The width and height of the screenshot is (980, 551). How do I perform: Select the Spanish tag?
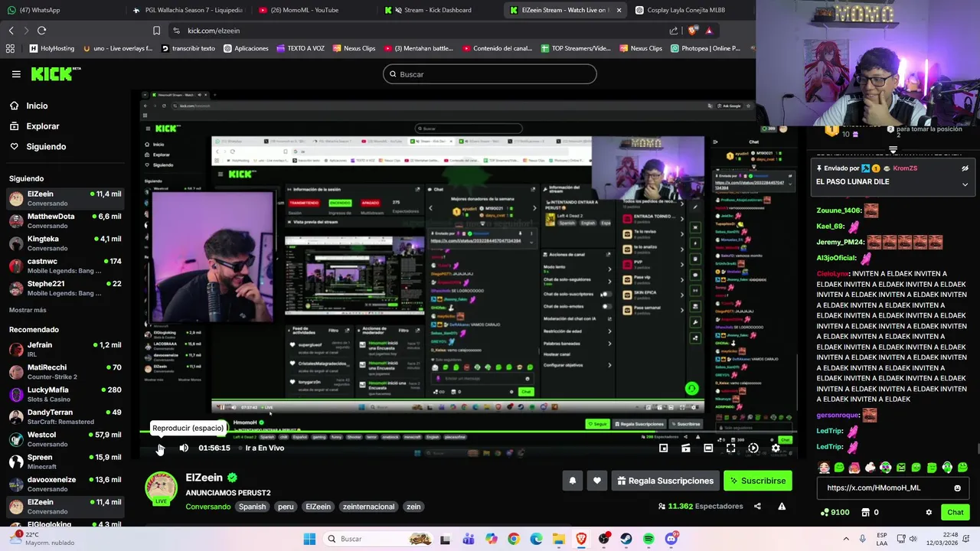(x=252, y=507)
